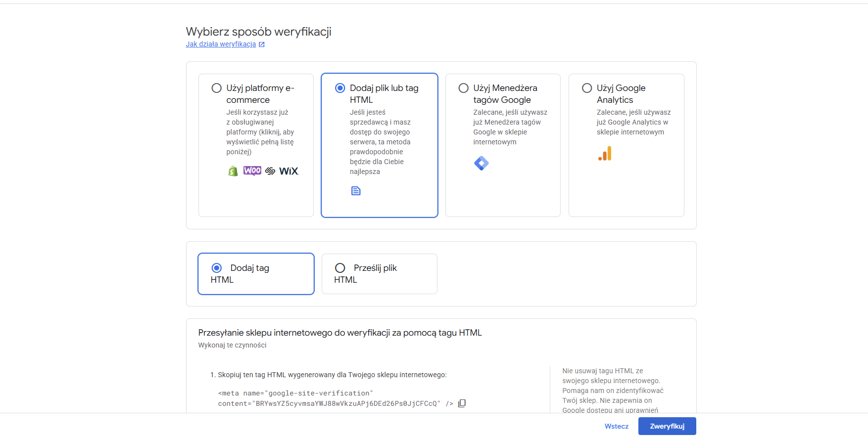Click the Przesyłanie sklepu internetowego section heading
The width and height of the screenshot is (868, 436).
pos(340,333)
